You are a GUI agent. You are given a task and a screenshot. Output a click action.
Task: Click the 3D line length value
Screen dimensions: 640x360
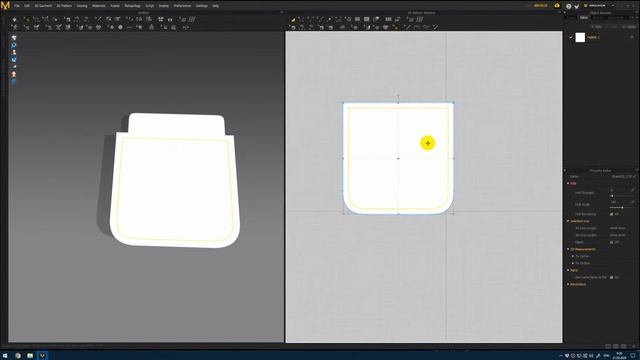(x=618, y=235)
